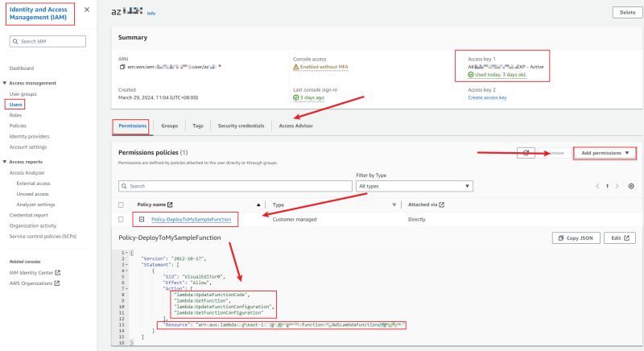Open Dashboard in the sidebar
644x351 pixels.
22,68
